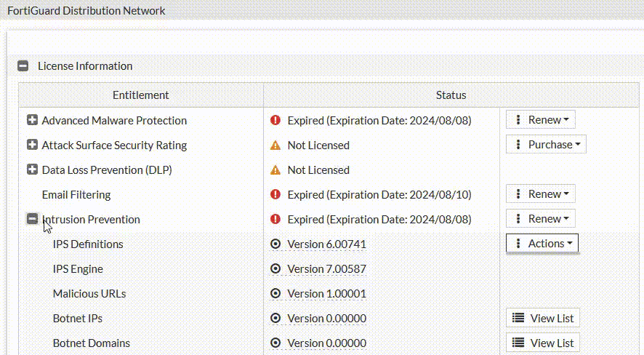Select the Malicious URLs row label

click(89, 293)
